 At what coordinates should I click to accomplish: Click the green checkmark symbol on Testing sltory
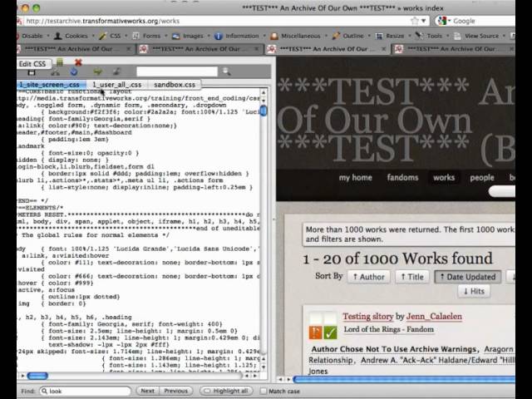coord(330,332)
